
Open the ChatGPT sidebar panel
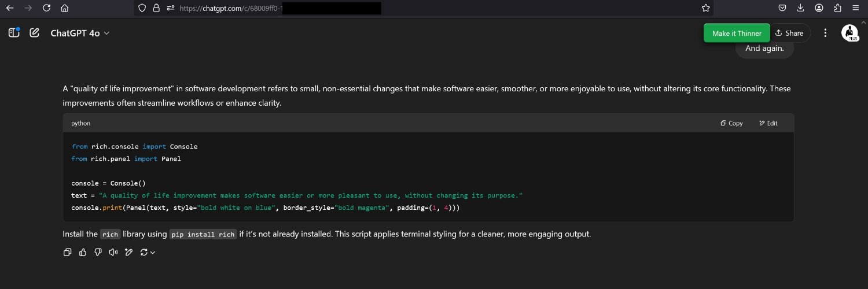[x=14, y=33]
